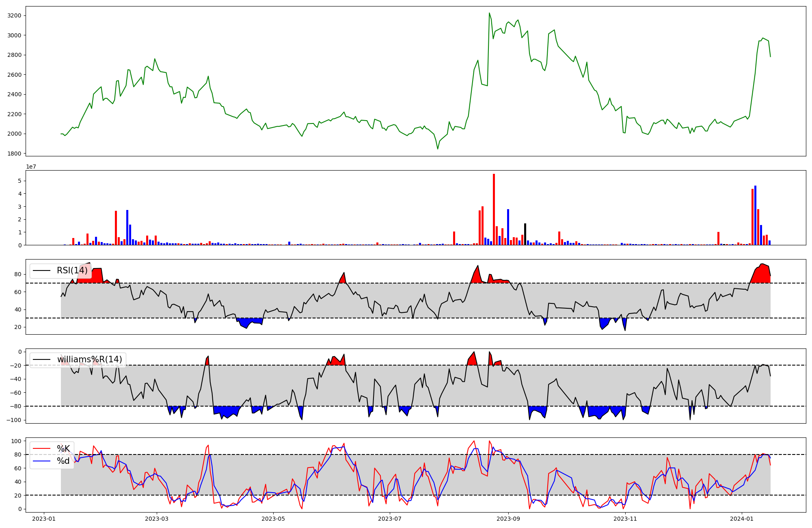Click the red %K legend entry
Screen dimensions: 812x528
[63, 449]
